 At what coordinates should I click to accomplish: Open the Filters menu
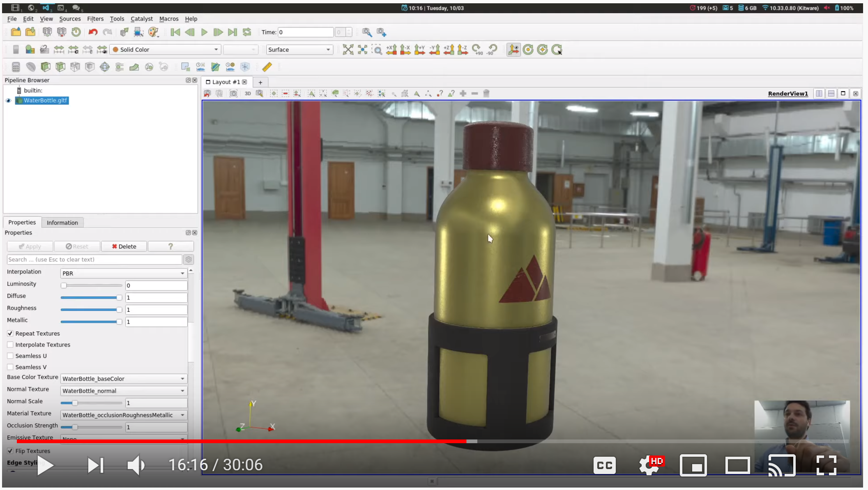coord(95,19)
